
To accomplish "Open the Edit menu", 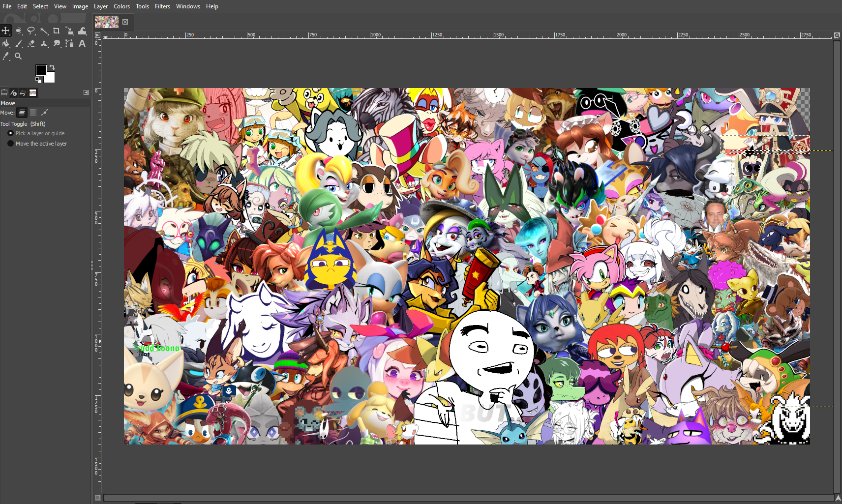I will [22, 6].
